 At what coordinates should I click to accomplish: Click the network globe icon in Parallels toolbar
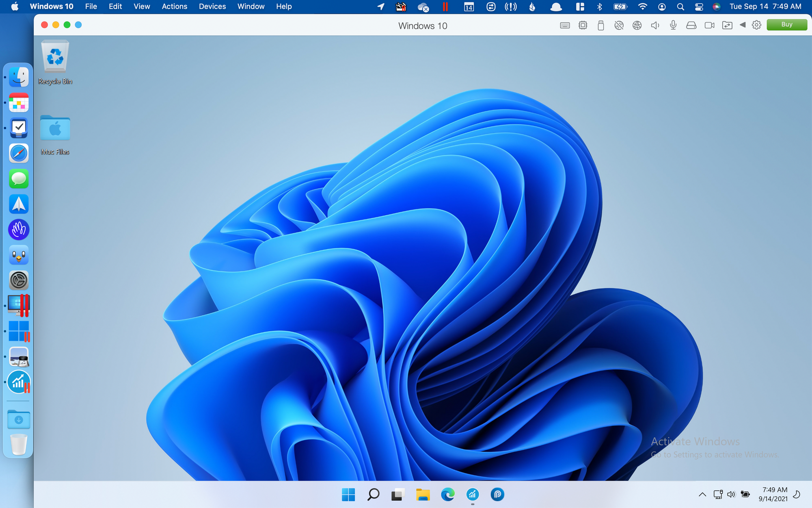click(637, 25)
